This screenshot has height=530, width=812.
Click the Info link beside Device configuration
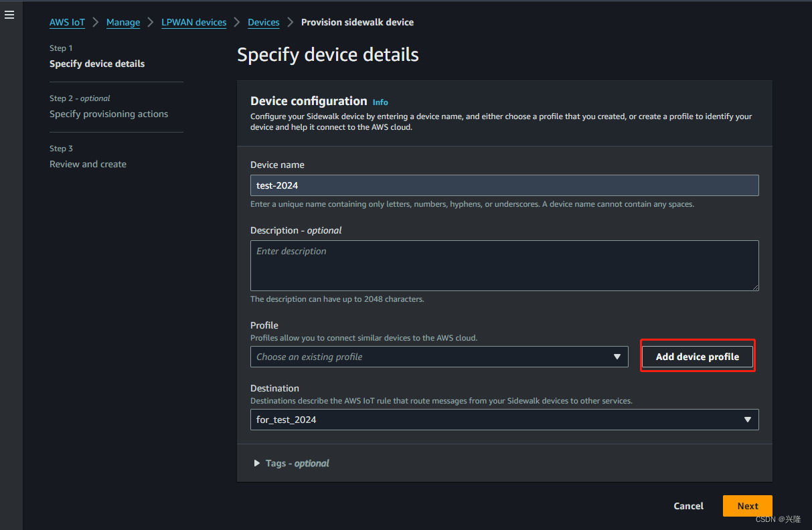coord(380,102)
